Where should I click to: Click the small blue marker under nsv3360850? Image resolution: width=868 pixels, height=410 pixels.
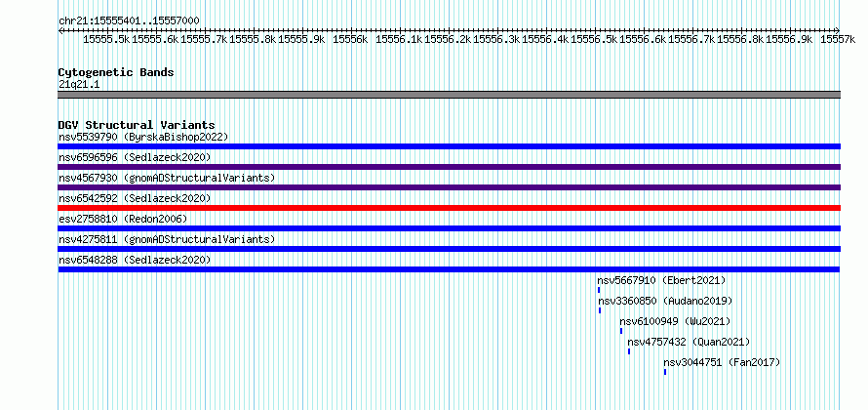tap(600, 310)
